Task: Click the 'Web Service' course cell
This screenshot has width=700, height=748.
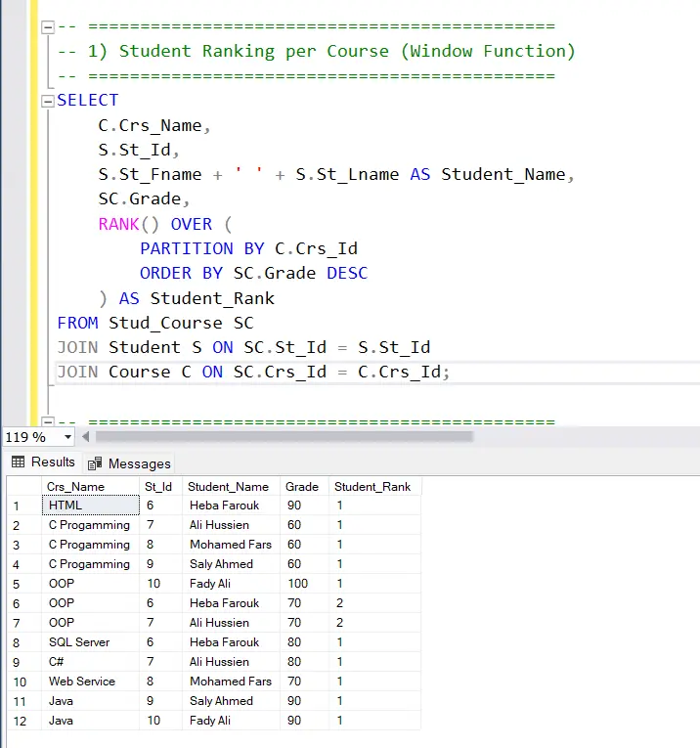Action: (x=91, y=682)
